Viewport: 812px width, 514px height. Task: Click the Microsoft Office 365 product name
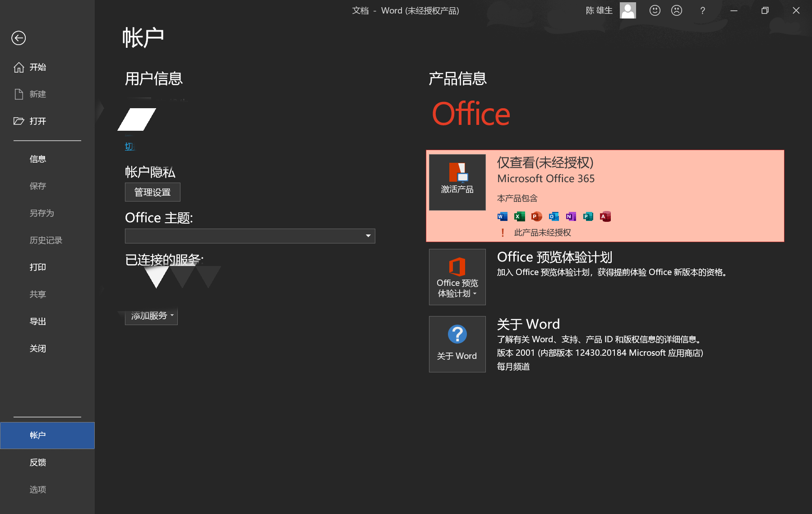546,179
